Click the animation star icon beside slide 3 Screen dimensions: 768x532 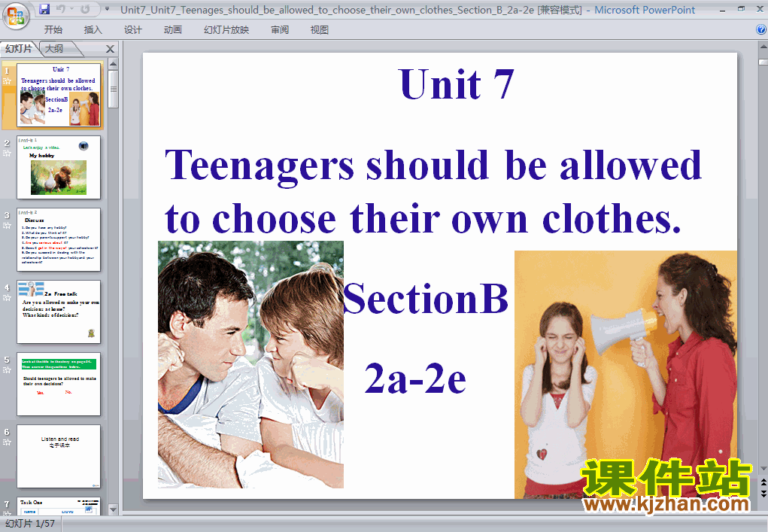coord(7,225)
